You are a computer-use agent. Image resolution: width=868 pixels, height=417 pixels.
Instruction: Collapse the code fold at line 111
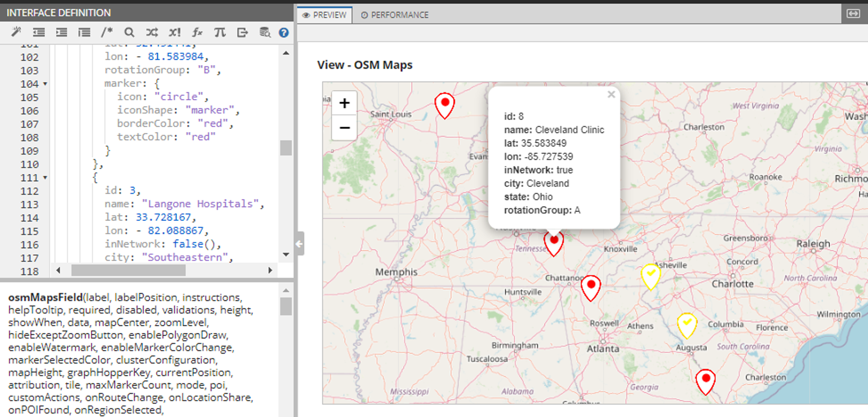click(x=45, y=177)
